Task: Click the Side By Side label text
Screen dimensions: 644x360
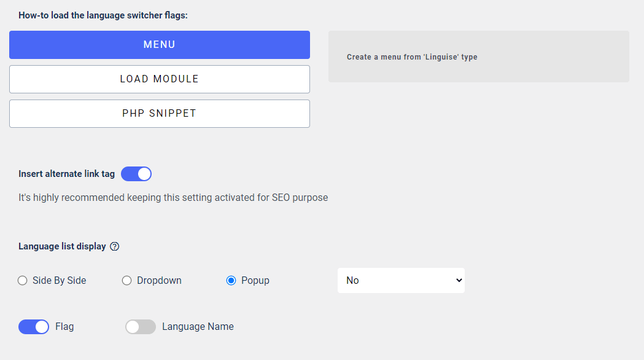Action: pyautogui.click(x=59, y=281)
